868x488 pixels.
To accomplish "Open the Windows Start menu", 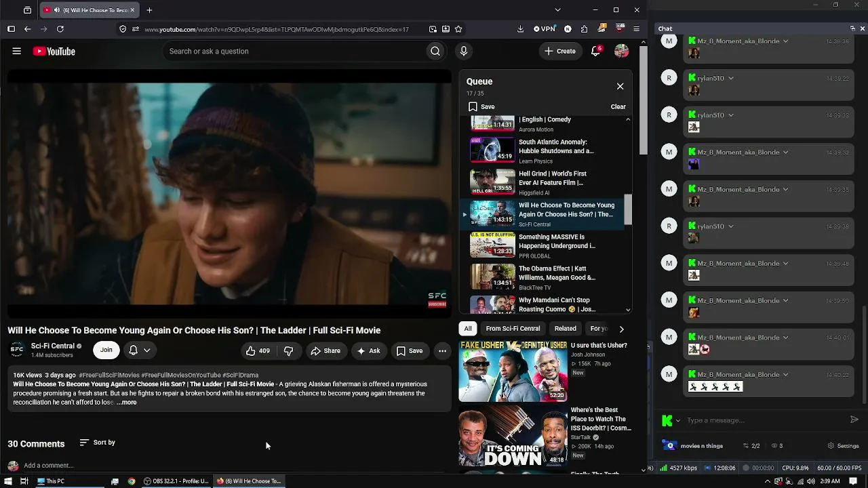I will [x=7, y=481].
